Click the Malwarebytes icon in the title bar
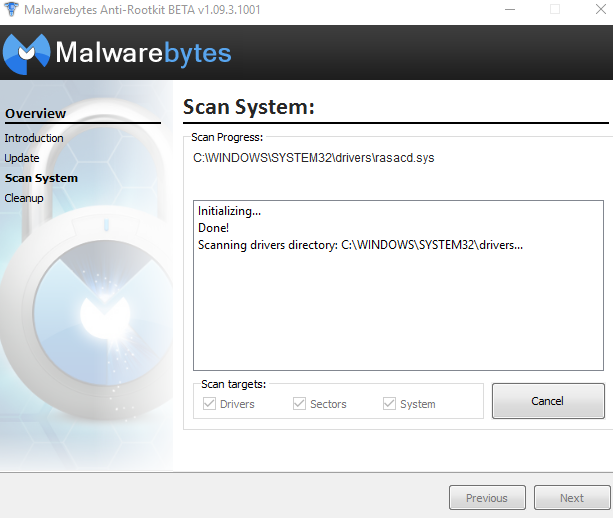613x518 pixels. [12, 9]
